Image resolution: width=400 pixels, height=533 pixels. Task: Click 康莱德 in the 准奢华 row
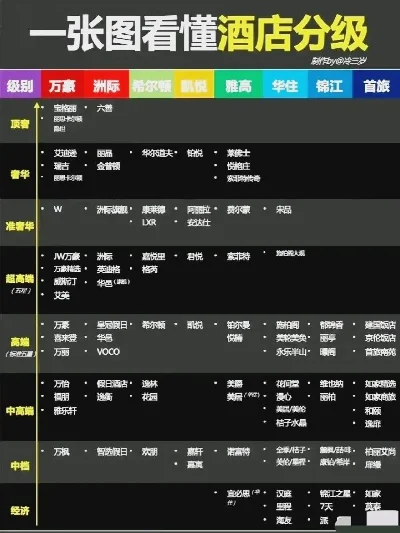click(154, 210)
